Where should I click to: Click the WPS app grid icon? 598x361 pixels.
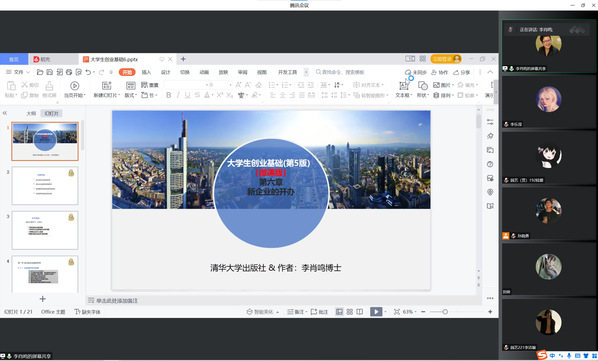[423, 59]
